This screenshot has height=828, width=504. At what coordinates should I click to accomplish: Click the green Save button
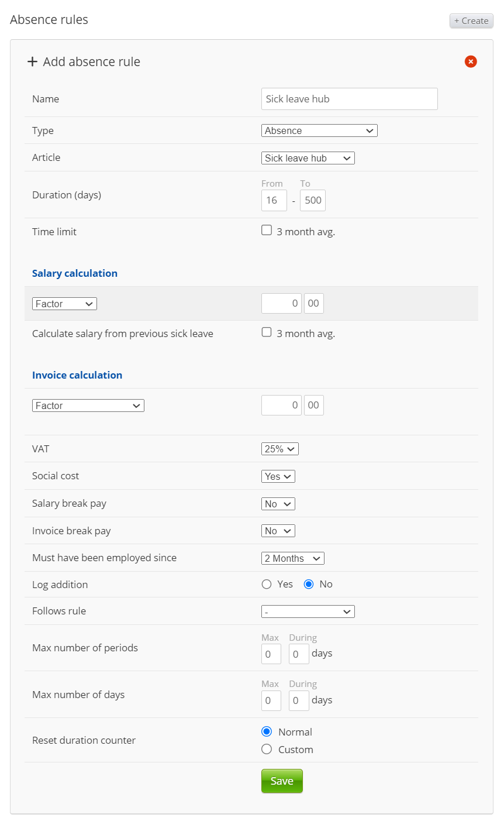click(282, 781)
